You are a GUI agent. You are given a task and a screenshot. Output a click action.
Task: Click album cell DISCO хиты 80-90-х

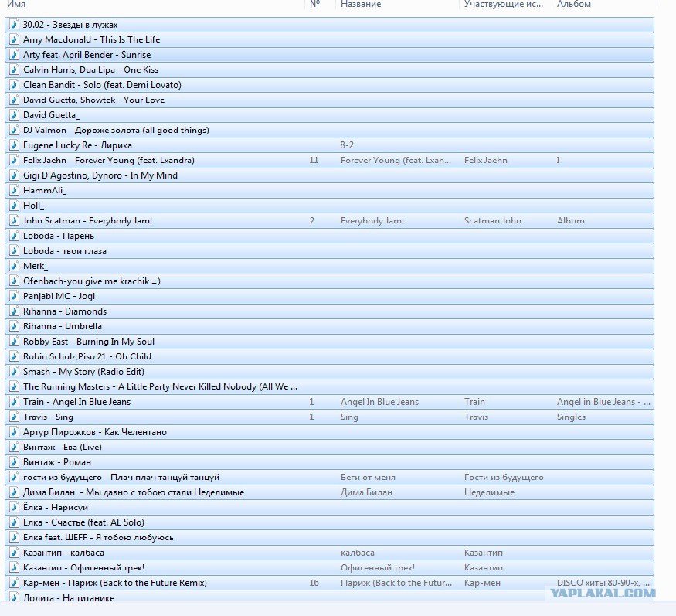pyautogui.click(x=603, y=584)
